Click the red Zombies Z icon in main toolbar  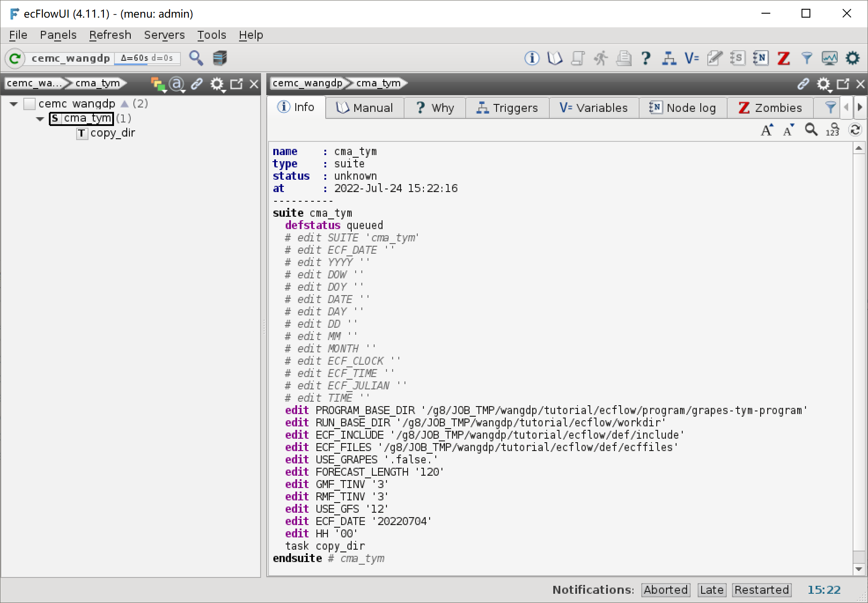pos(783,58)
